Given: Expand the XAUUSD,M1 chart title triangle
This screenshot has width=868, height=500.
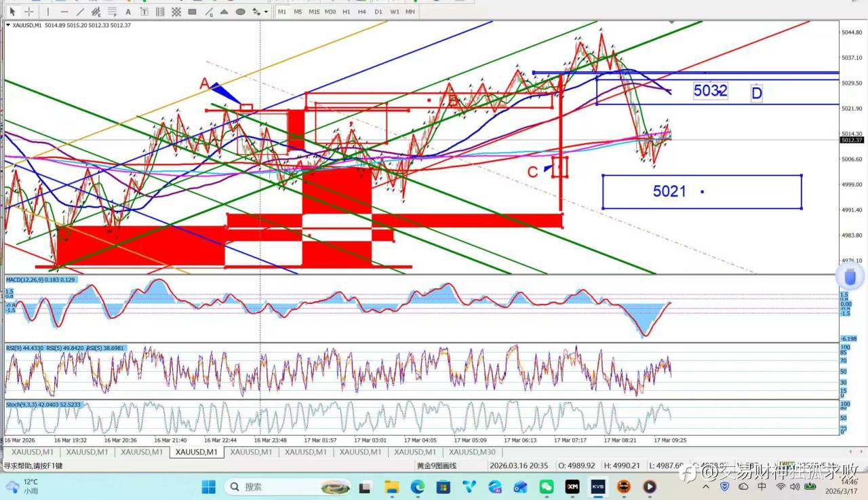Looking at the screenshot, I should [x=8, y=25].
